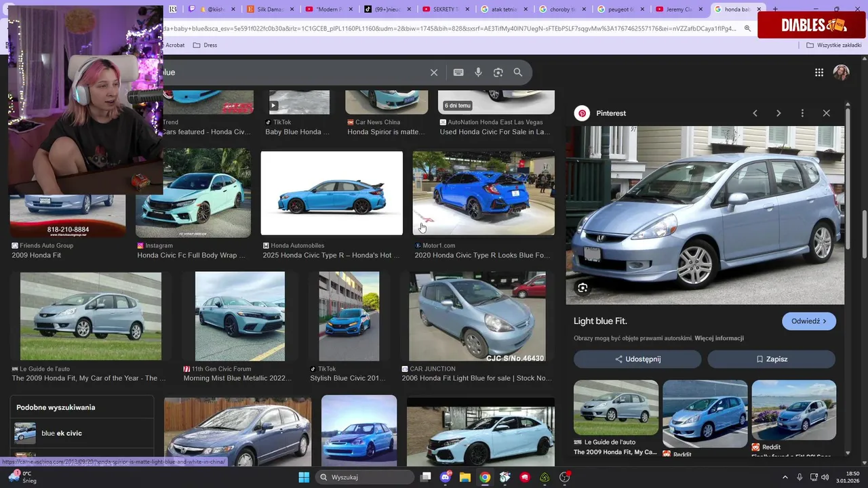Open the Google apps grid
Image resolution: width=868 pixels, height=488 pixels.
[819, 73]
